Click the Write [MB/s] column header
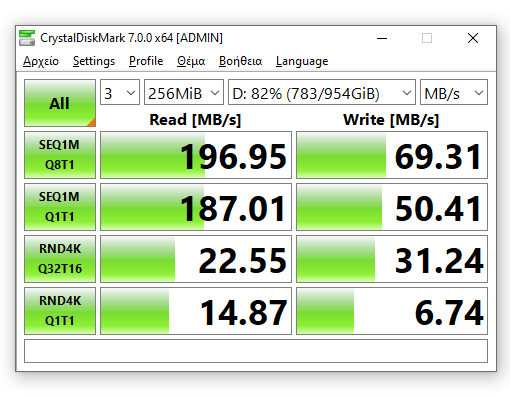Screen dimensions: 510x396 391,120
